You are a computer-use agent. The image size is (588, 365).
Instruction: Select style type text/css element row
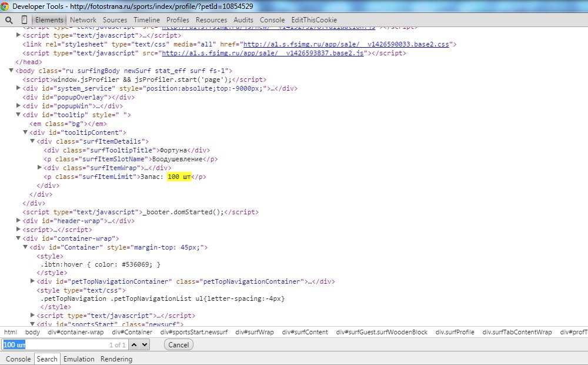(81, 290)
